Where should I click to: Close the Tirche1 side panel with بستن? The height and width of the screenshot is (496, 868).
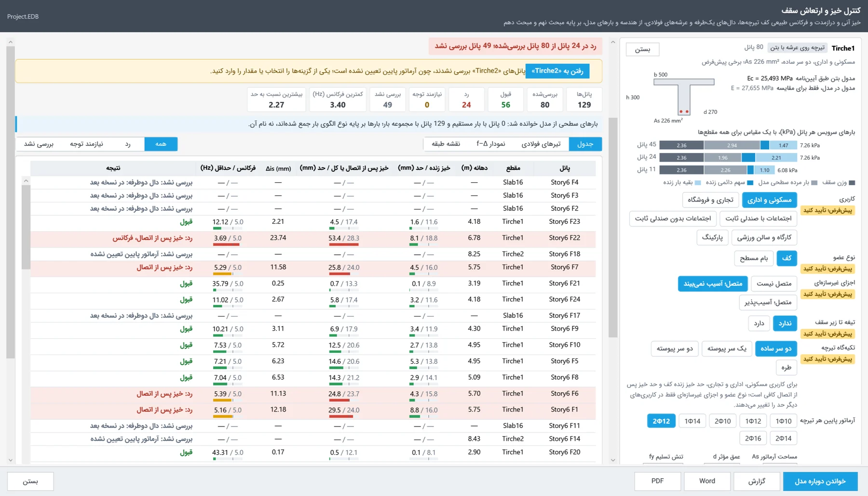[642, 49]
